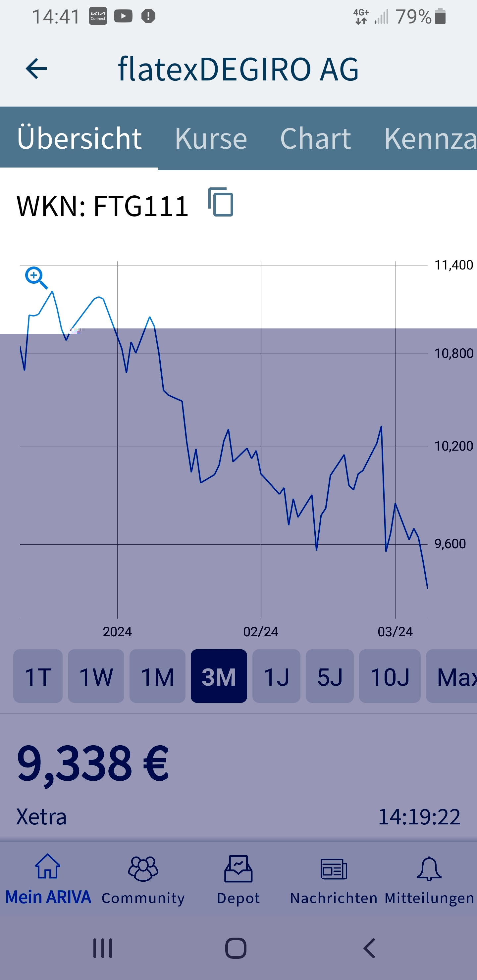This screenshot has height=980, width=477.
Task: Switch to the Kurse tab
Action: pyautogui.click(x=211, y=138)
